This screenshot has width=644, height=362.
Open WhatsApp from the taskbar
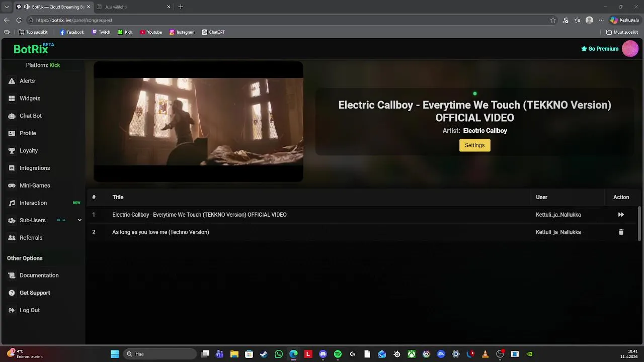(x=279, y=354)
